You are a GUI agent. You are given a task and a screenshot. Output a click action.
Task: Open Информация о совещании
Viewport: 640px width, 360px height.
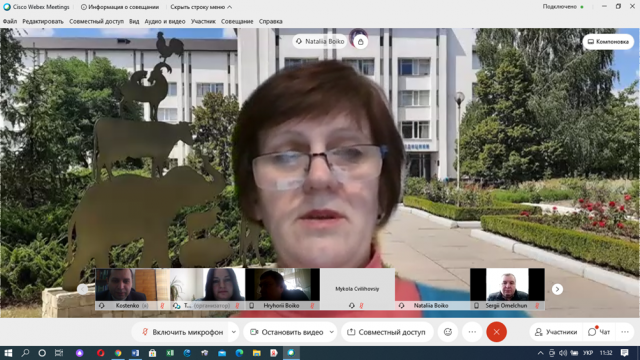120,7
